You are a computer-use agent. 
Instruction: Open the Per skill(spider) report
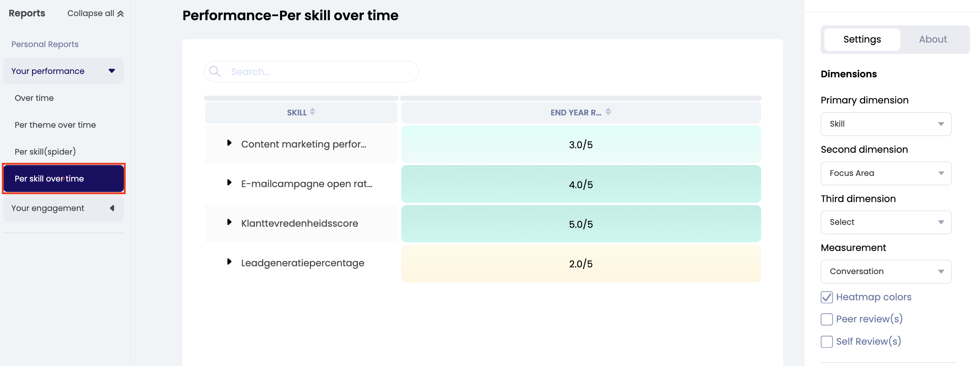pos(45,152)
